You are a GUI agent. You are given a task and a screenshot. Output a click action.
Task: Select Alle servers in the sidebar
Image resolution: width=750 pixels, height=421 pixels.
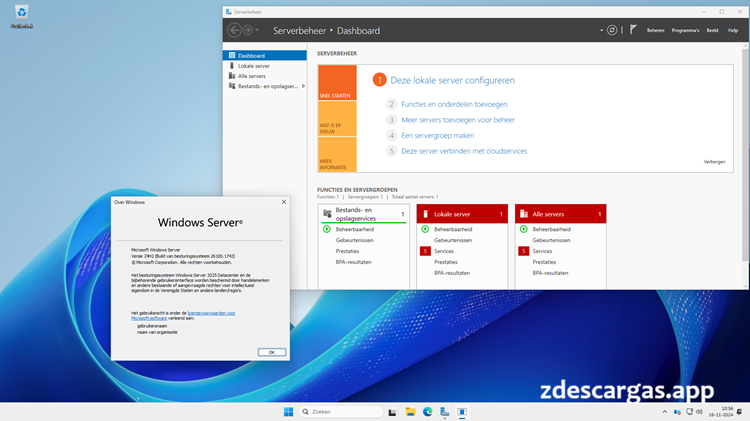(x=265, y=76)
